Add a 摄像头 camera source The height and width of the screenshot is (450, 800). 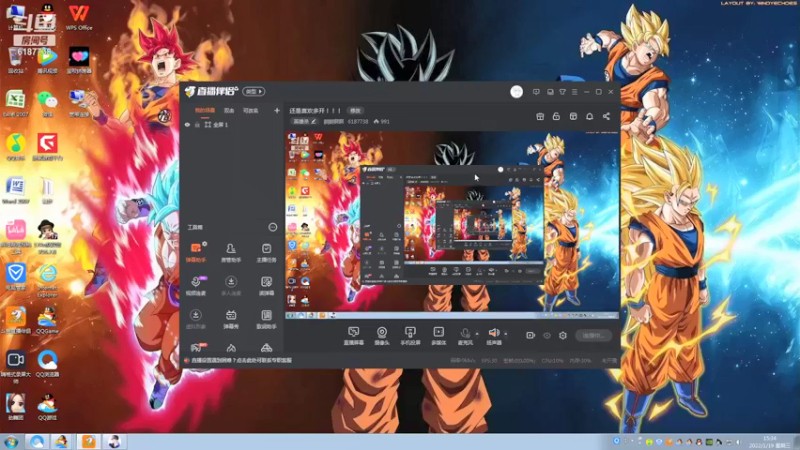click(x=382, y=336)
